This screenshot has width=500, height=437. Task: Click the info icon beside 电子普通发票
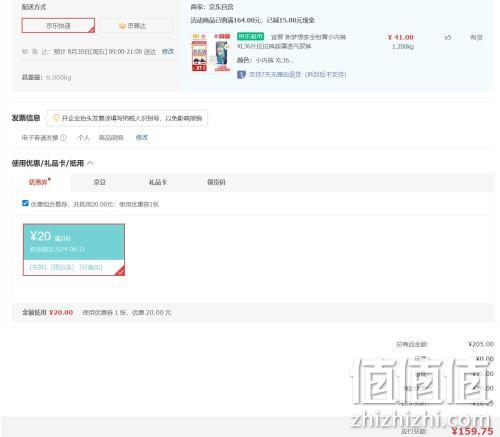[63, 138]
